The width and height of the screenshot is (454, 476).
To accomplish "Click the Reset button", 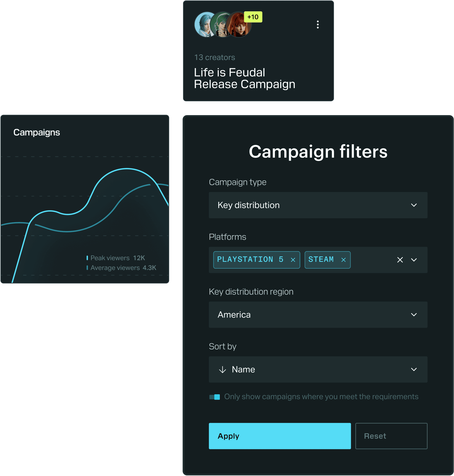I will (391, 436).
